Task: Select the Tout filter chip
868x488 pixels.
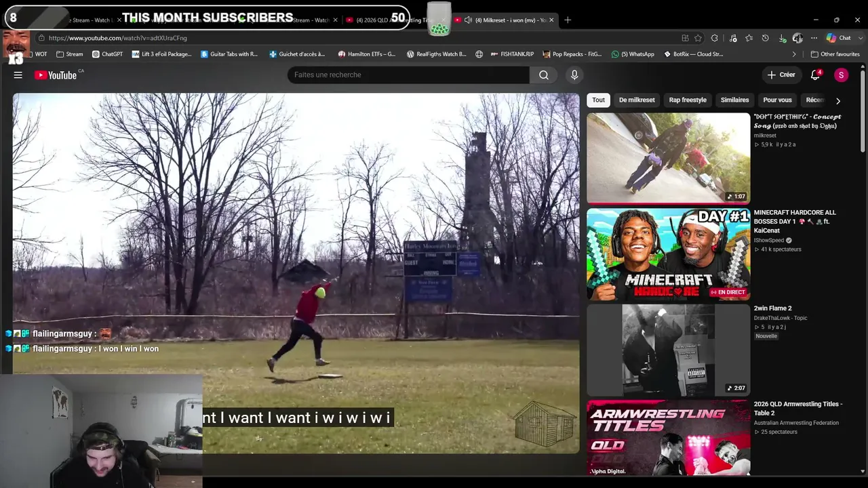Action: click(598, 100)
